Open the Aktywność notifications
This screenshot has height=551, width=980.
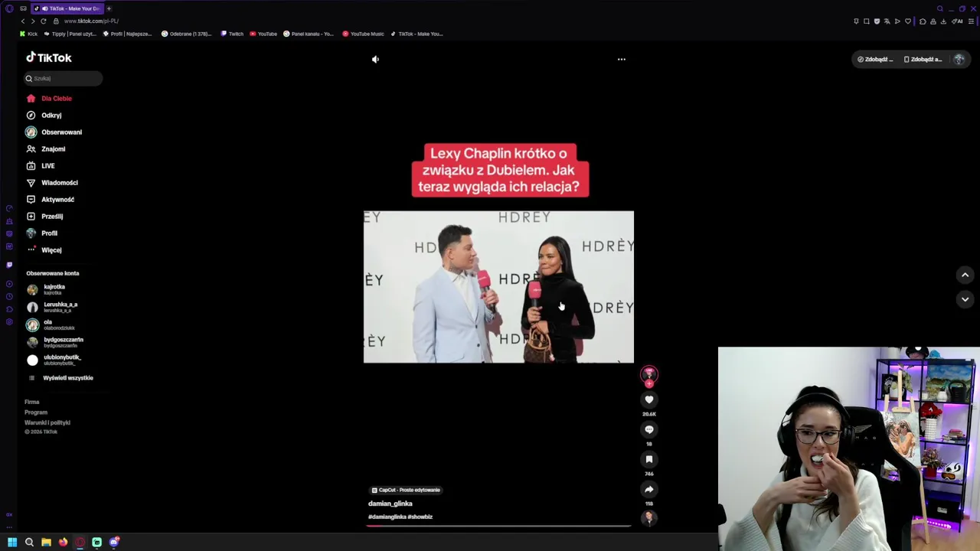tap(50, 200)
